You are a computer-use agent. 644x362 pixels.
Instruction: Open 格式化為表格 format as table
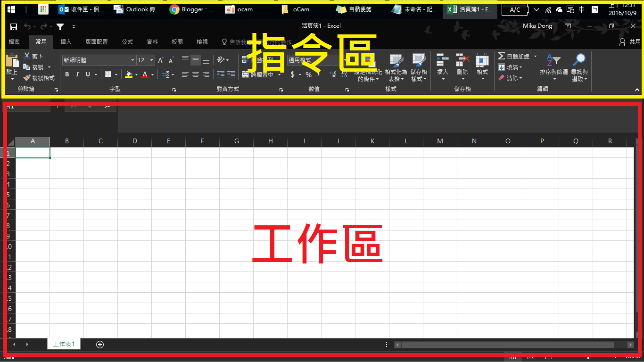click(x=396, y=67)
